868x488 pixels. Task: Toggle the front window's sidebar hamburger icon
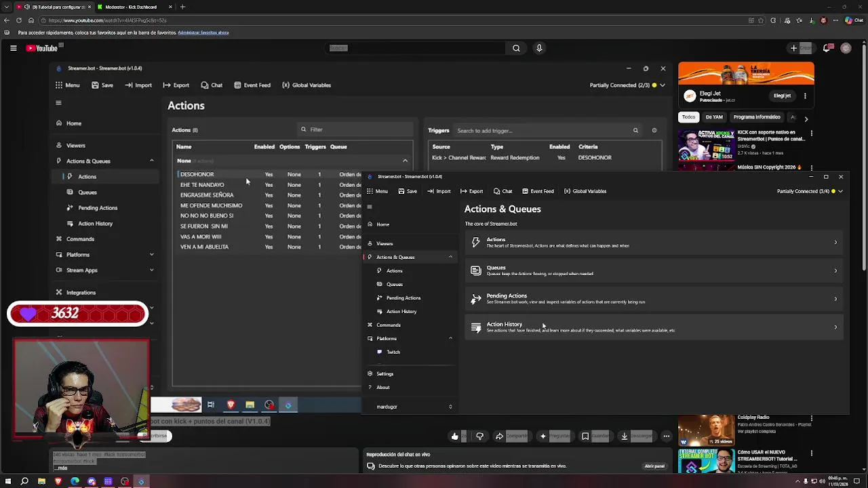pyautogui.click(x=370, y=207)
